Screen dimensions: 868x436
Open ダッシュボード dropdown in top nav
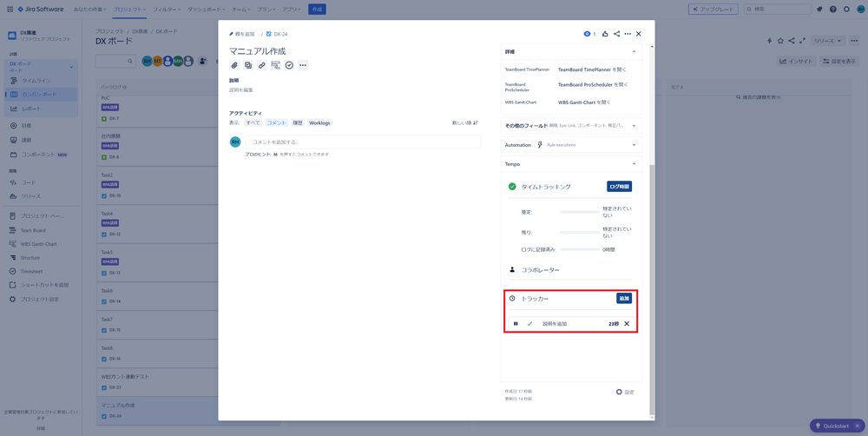(x=206, y=10)
